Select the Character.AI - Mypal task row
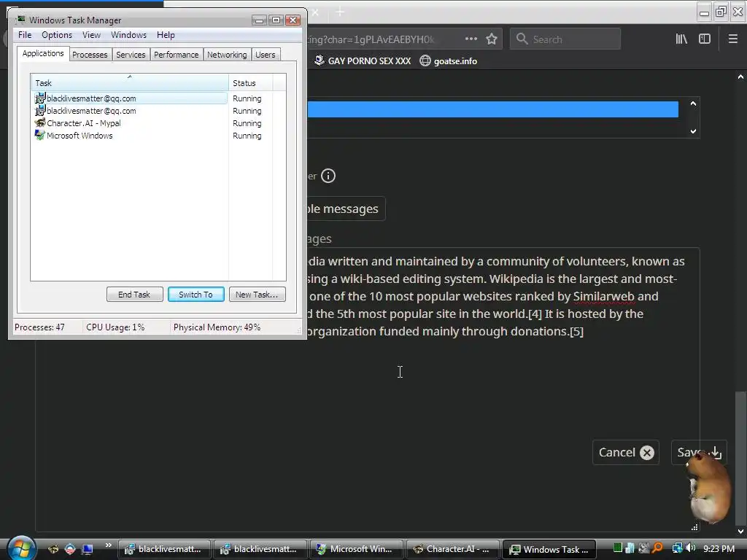 tap(130, 122)
